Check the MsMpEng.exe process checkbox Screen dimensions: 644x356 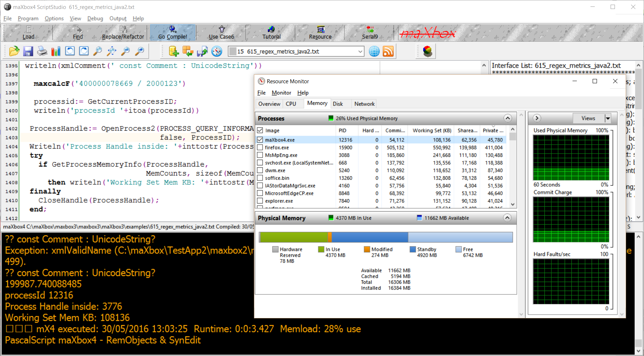pos(260,155)
